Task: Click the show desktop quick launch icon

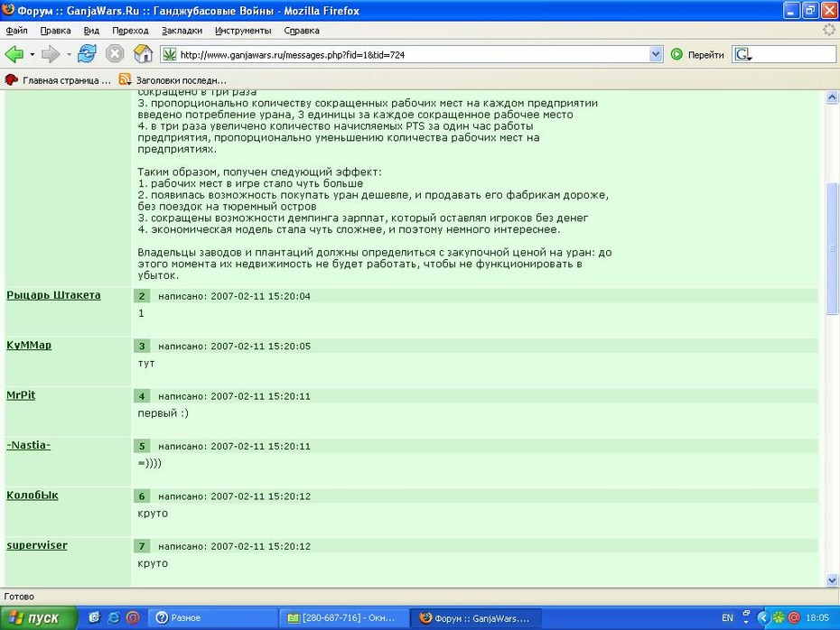Action: (x=95, y=617)
